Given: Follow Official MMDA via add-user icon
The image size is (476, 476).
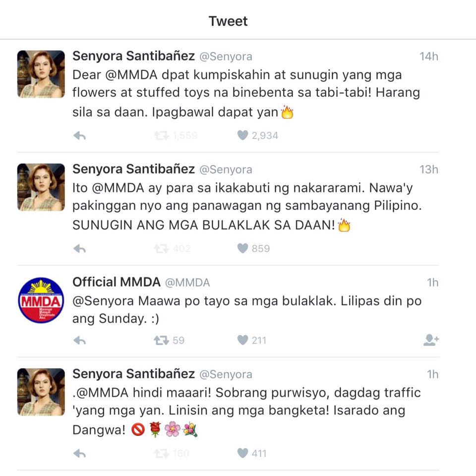Looking at the screenshot, I should point(431,340).
